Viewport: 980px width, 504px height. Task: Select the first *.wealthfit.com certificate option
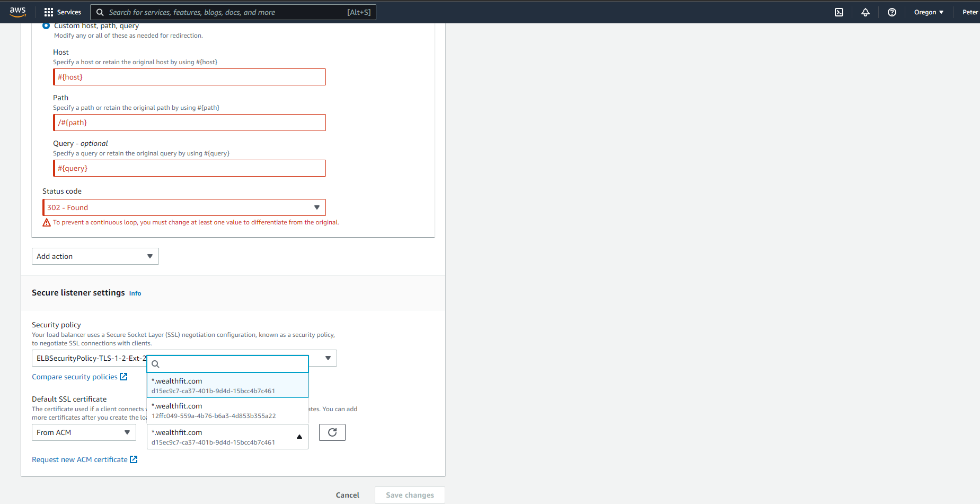pos(227,385)
